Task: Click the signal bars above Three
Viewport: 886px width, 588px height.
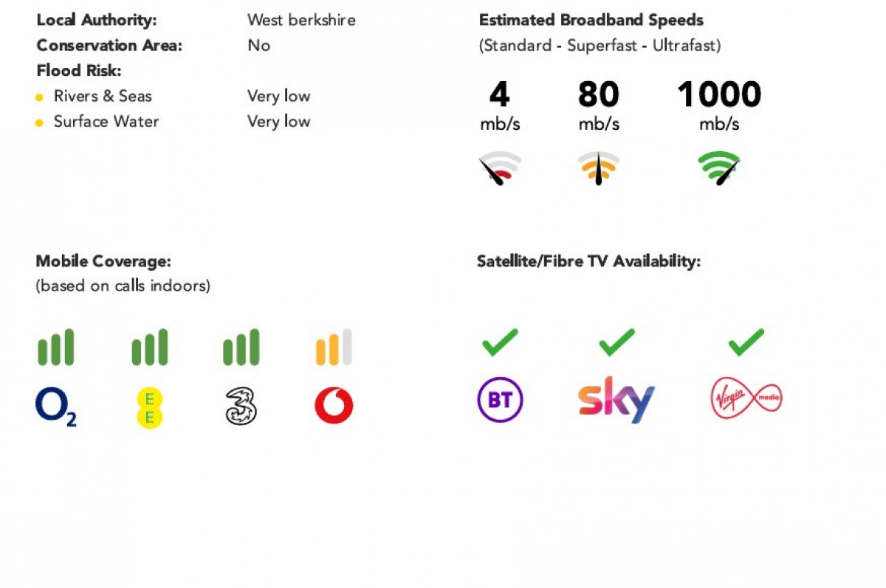Action: point(241,347)
